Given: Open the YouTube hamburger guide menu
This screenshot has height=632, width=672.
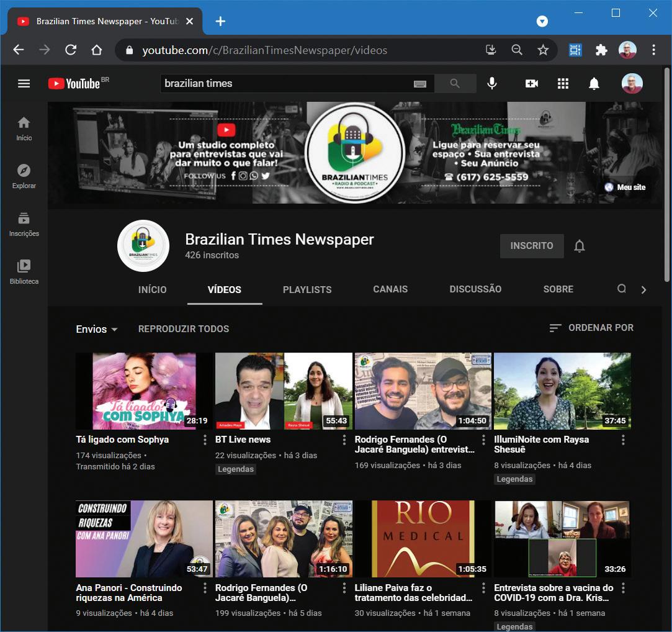Looking at the screenshot, I should tap(24, 83).
